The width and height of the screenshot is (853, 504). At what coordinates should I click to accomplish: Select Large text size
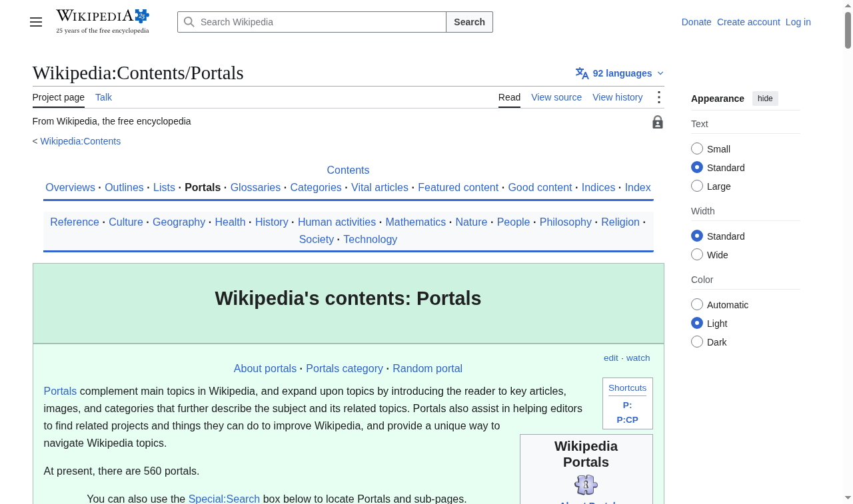pyautogui.click(x=697, y=186)
